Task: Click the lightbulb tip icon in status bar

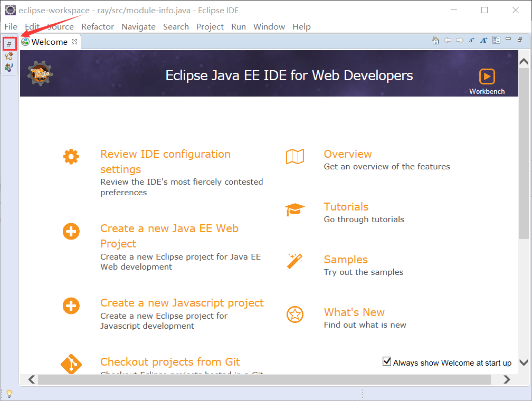Action: [x=9, y=394]
